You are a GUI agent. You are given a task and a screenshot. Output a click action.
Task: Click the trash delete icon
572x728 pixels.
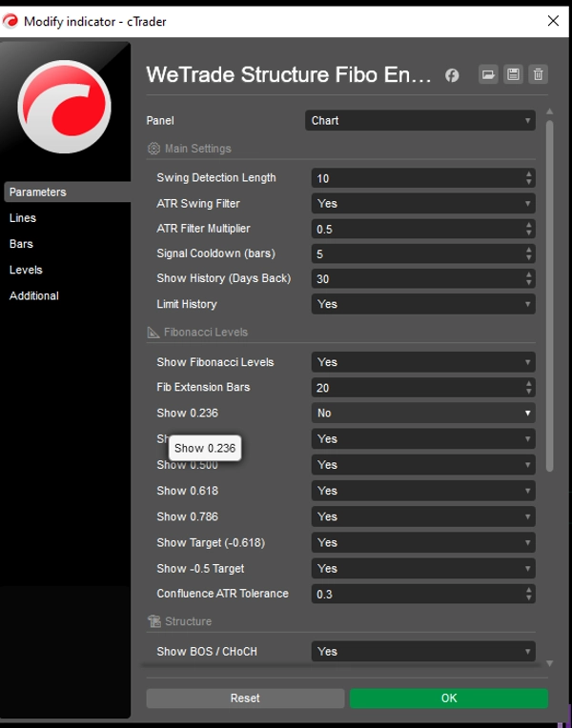[539, 74]
